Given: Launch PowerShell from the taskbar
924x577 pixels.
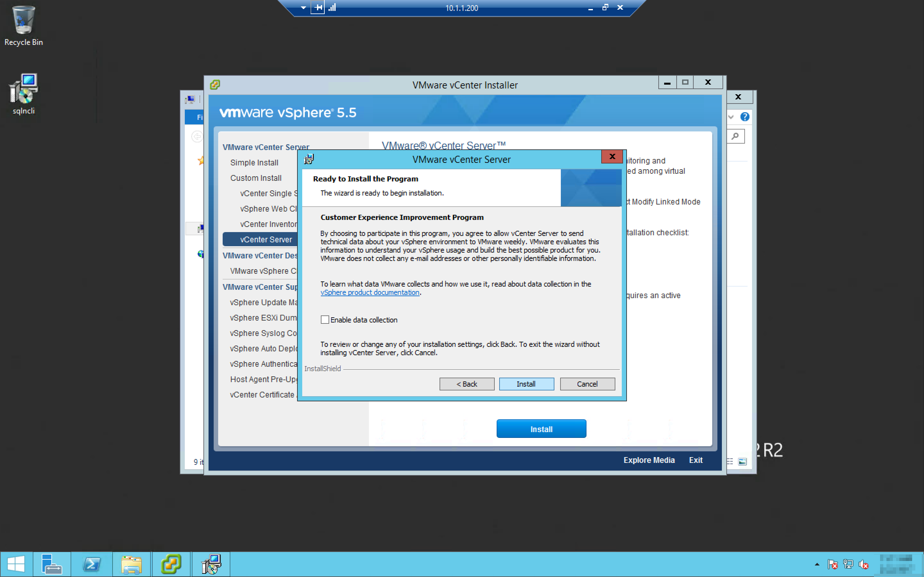Looking at the screenshot, I should [x=92, y=564].
